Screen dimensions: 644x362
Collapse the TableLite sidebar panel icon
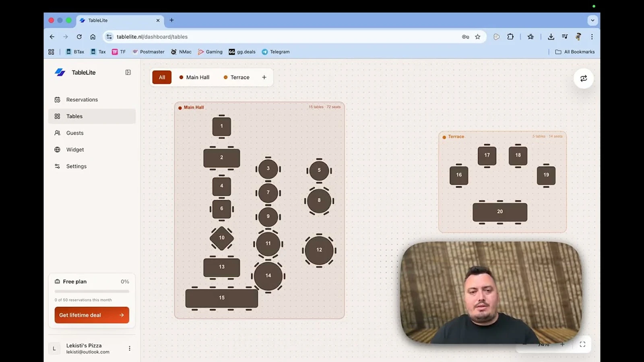click(x=128, y=72)
